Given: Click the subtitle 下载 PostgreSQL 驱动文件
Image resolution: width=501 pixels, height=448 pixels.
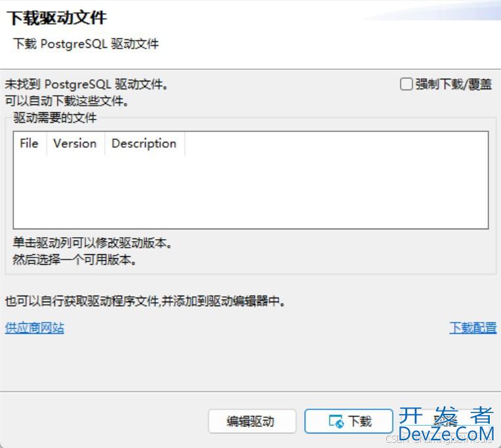Looking at the screenshot, I should (x=85, y=44).
